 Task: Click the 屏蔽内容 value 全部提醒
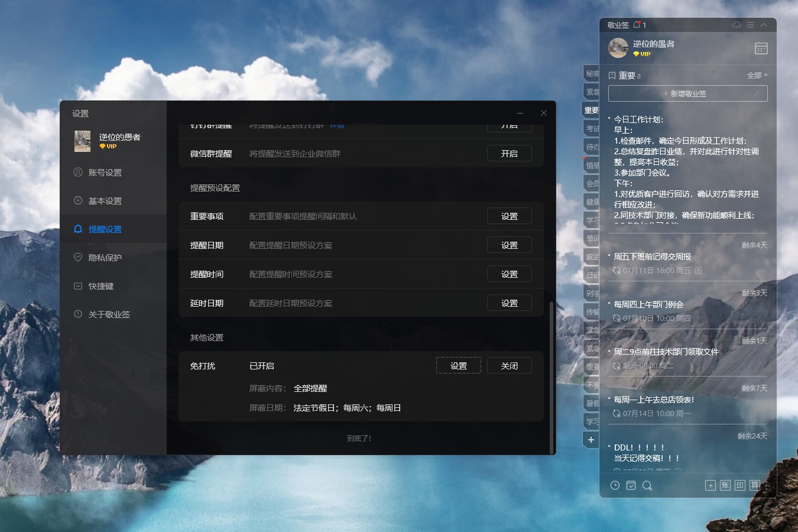click(310, 388)
